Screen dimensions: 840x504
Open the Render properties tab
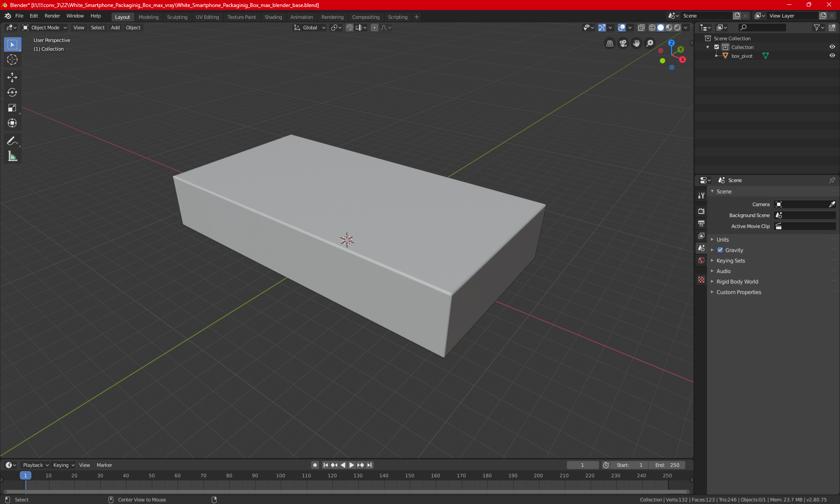click(x=701, y=211)
